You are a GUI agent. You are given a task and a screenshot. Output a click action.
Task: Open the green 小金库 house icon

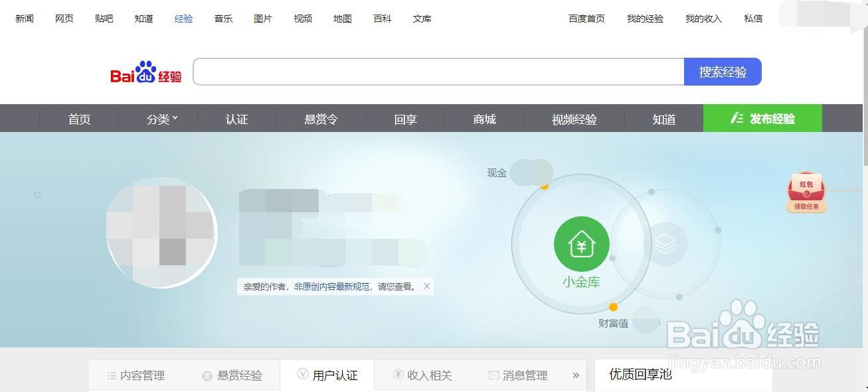(581, 243)
